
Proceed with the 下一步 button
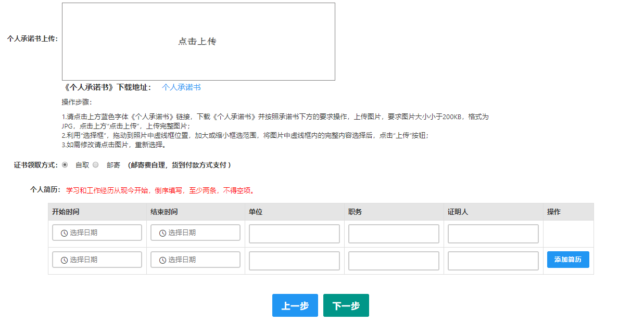coord(346,305)
